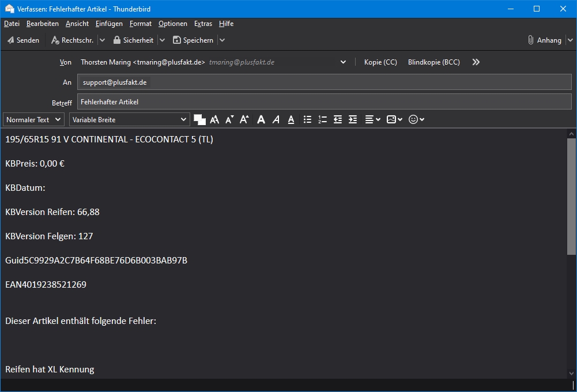The width and height of the screenshot is (577, 392).
Task: Open the Format menu
Action: [141, 24]
